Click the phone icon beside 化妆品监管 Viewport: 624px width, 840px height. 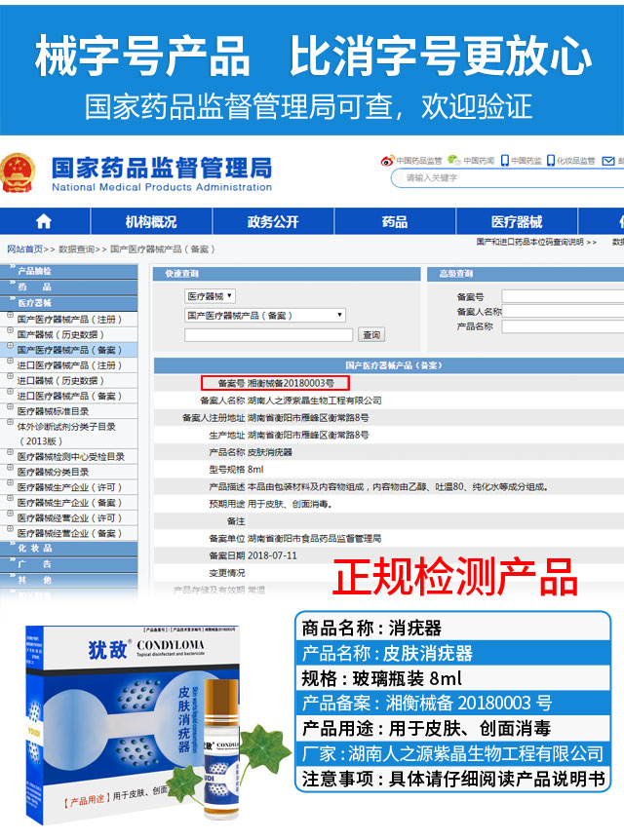click(x=551, y=160)
